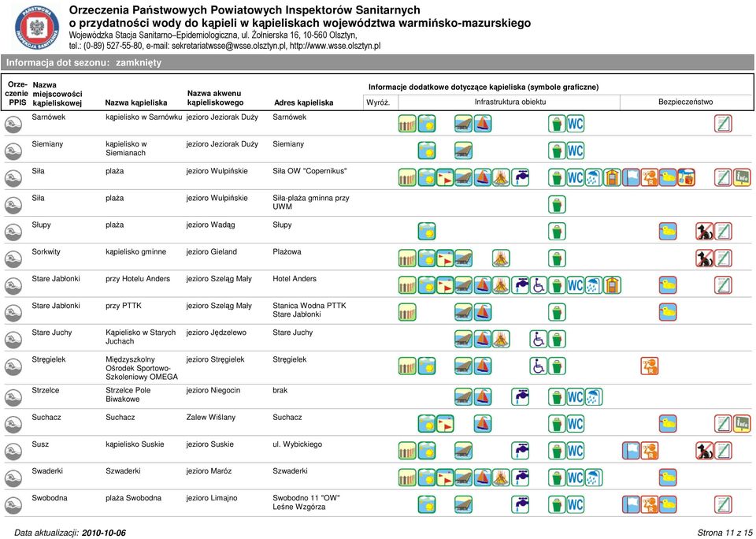Click the trash bin icon in Siemiany row
This screenshot has width=756, height=539.
pyautogui.click(x=557, y=151)
